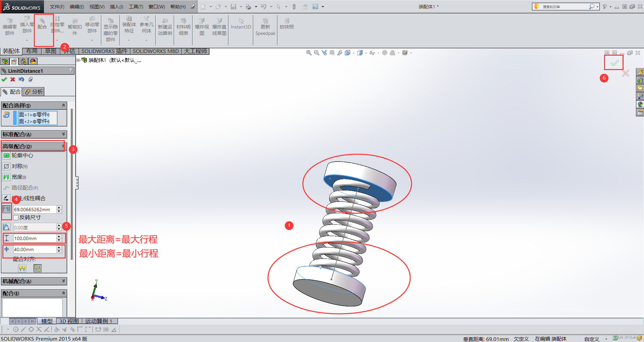The height and width of the screenshot is (342, 644).
Task: Collapse the Mates (配合E) section
Action: click(x=63, y=293)
